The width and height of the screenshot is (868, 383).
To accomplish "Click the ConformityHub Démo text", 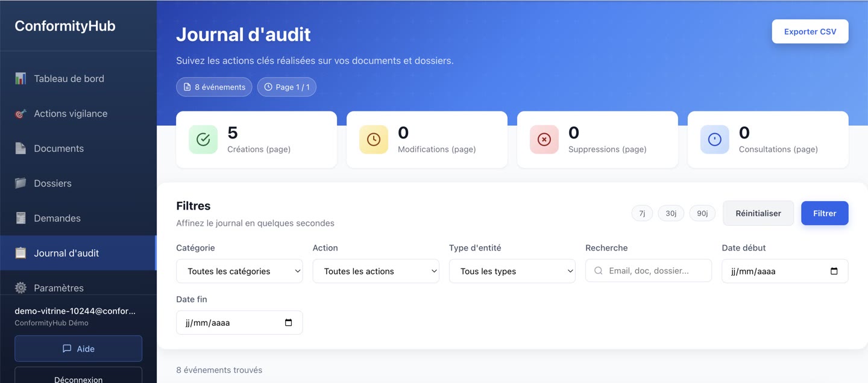I will click(51, 323).
